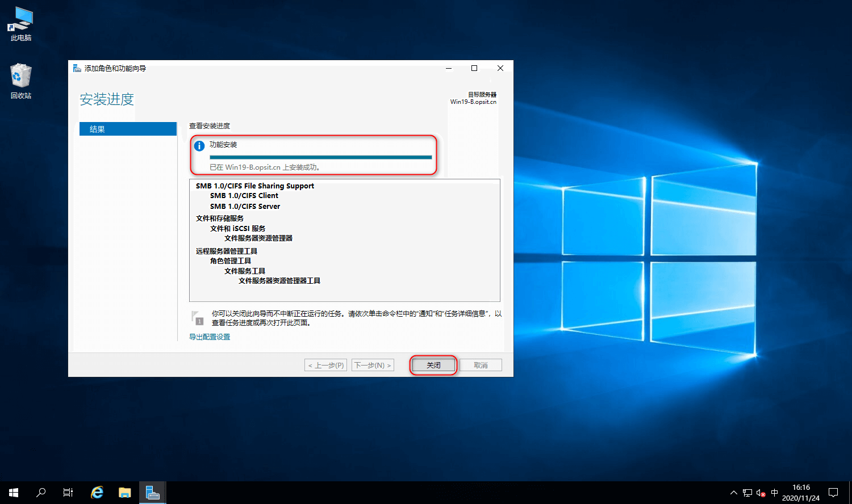Select the 结果 step in sidebar

(x=128, y=129)
